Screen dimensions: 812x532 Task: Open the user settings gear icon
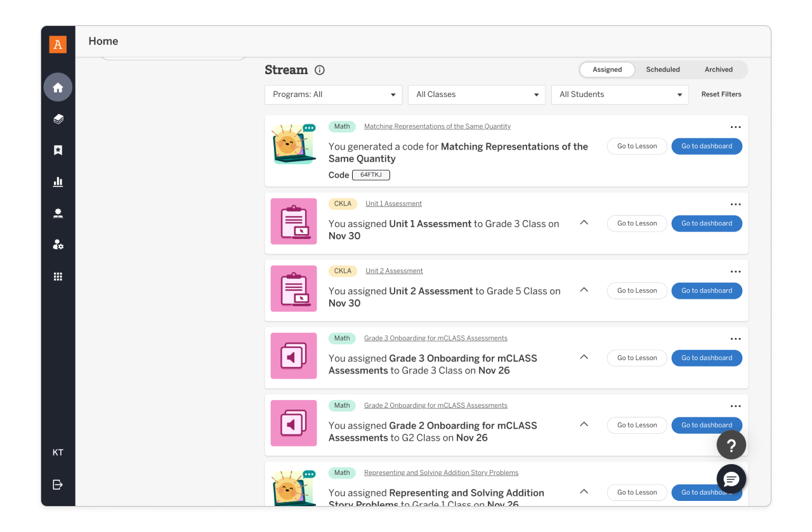point(58,245)
